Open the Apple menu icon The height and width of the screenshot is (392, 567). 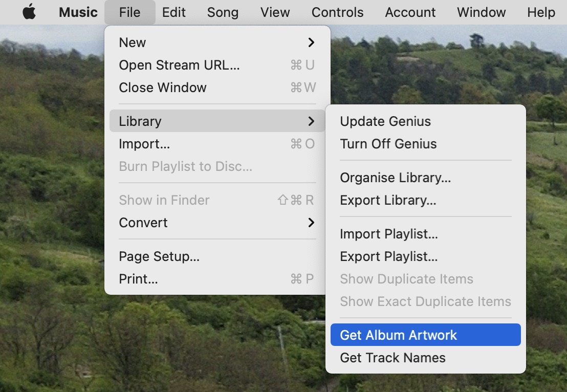pos(29,12)
